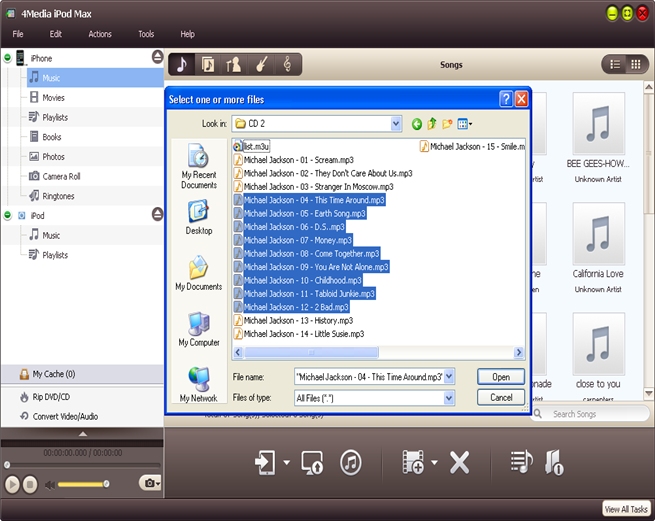Click the volume slider handle
Viewport: 655px width, 521px height.
tap(107, 484)
